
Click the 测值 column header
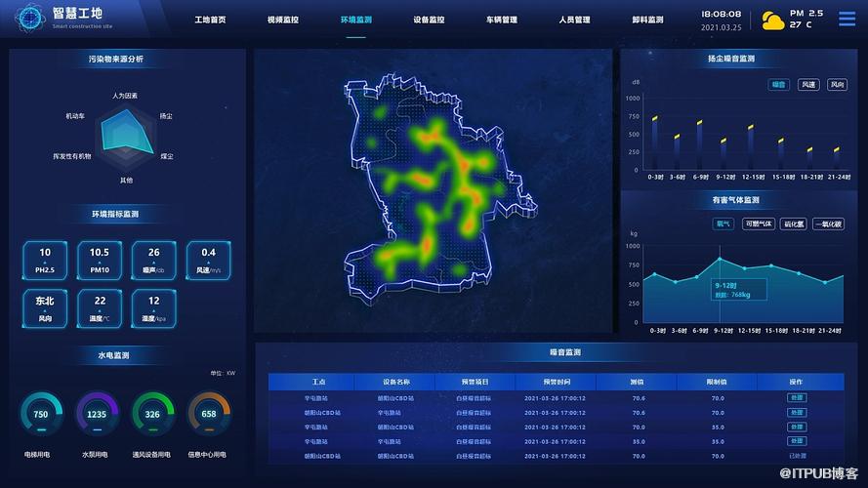pos(637,382)
